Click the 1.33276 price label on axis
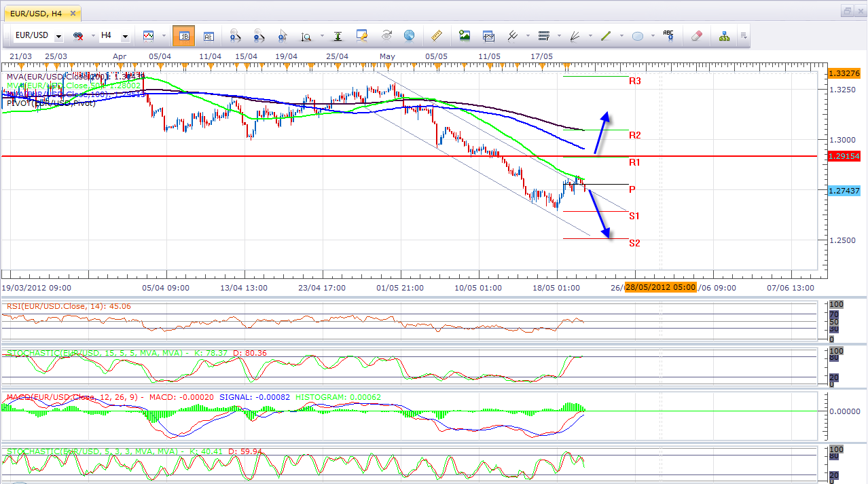 tap(845, 73)
